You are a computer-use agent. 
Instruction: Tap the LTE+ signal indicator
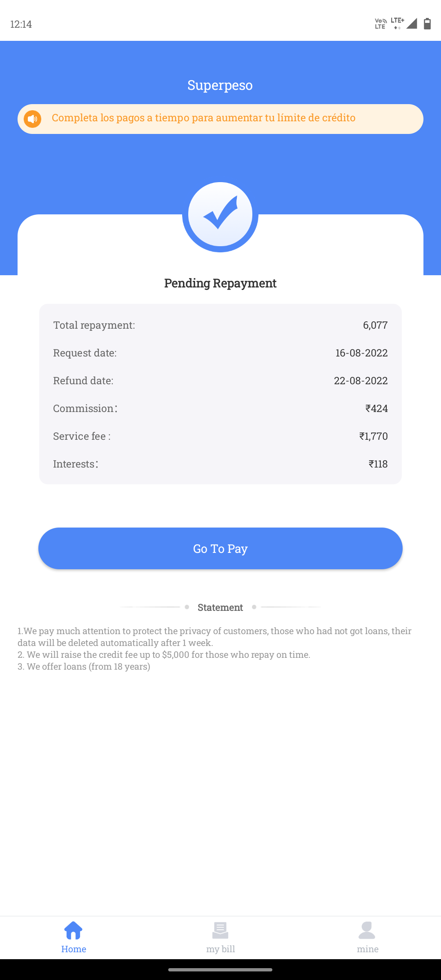pos(397,23)
